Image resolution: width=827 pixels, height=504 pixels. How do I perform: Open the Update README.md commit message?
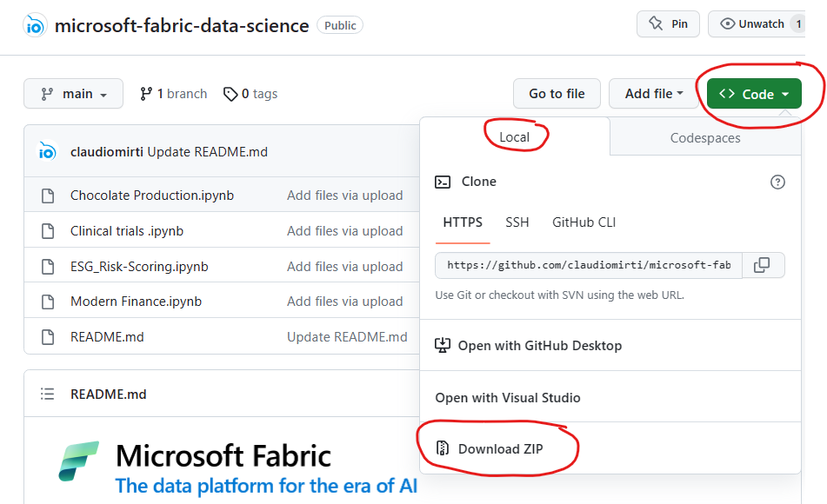[207, 152]
